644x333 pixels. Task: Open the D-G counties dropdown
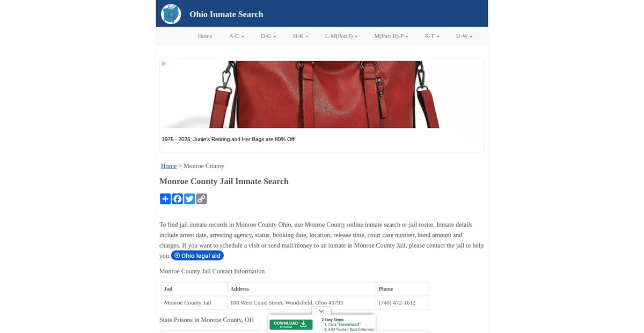click(268, 36)
